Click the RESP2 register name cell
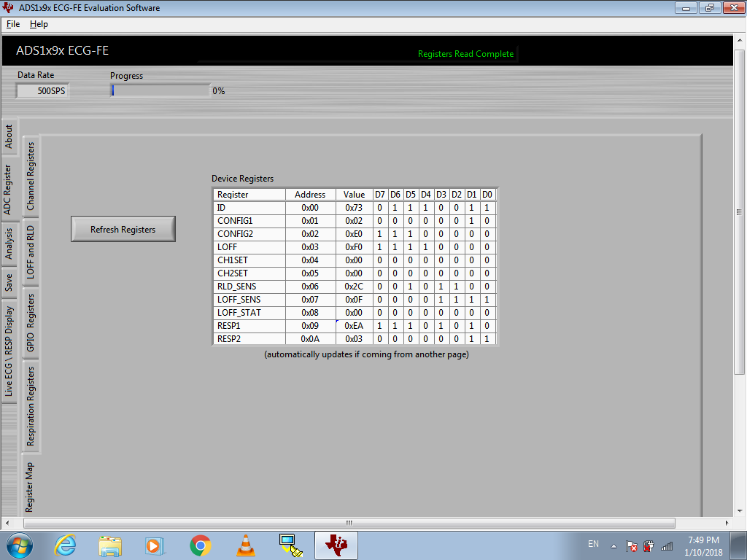 click(249, 338)
